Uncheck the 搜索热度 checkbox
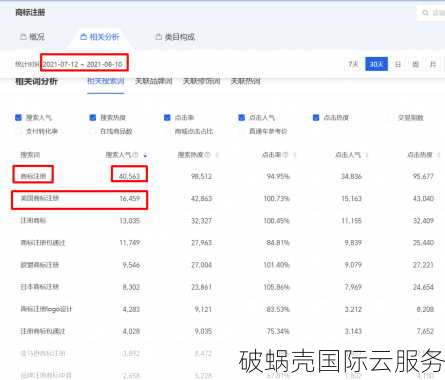This screenshot has width=445, height=380. click(x=93, y=117)
